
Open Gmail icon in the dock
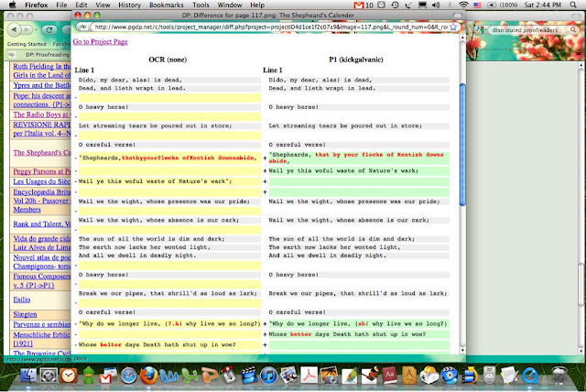[108, 376]
